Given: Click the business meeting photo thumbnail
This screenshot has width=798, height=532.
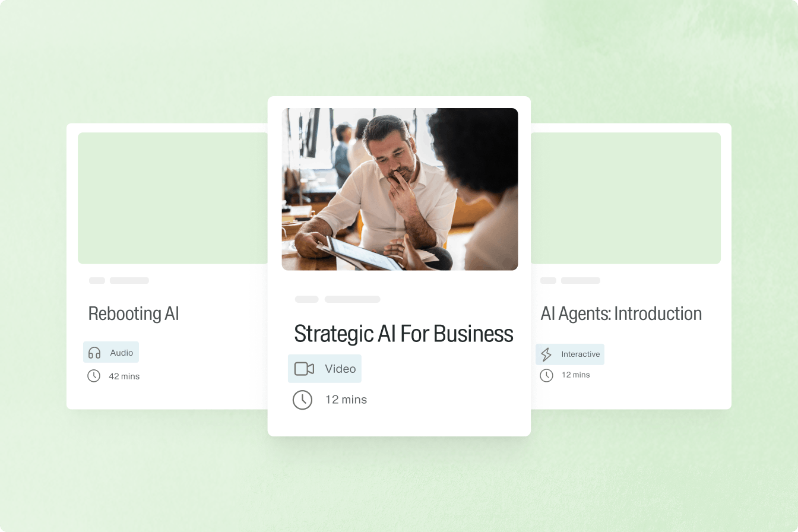Looking at the screenshot, I should click(400, 189).
